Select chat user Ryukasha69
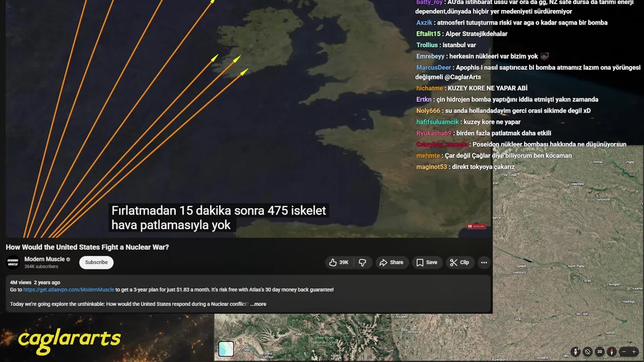The height and width of the screenshot is (362, 644). click(434, 133)
